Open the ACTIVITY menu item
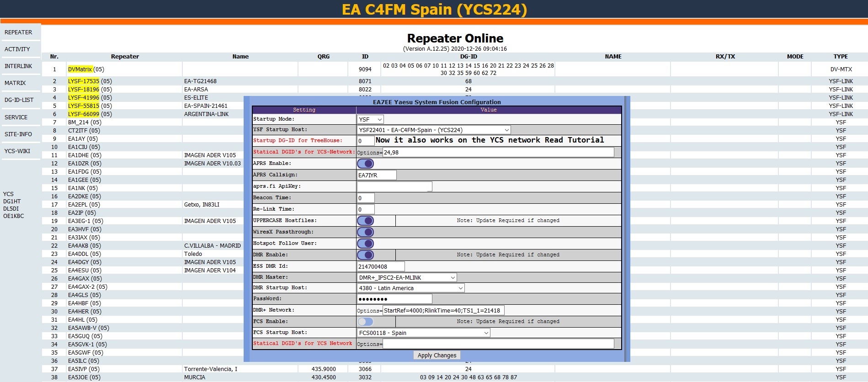 (x=17, y=49)
